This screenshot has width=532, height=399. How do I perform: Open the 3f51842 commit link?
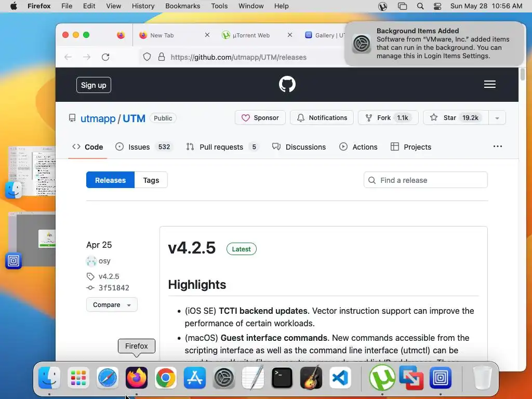114,288
